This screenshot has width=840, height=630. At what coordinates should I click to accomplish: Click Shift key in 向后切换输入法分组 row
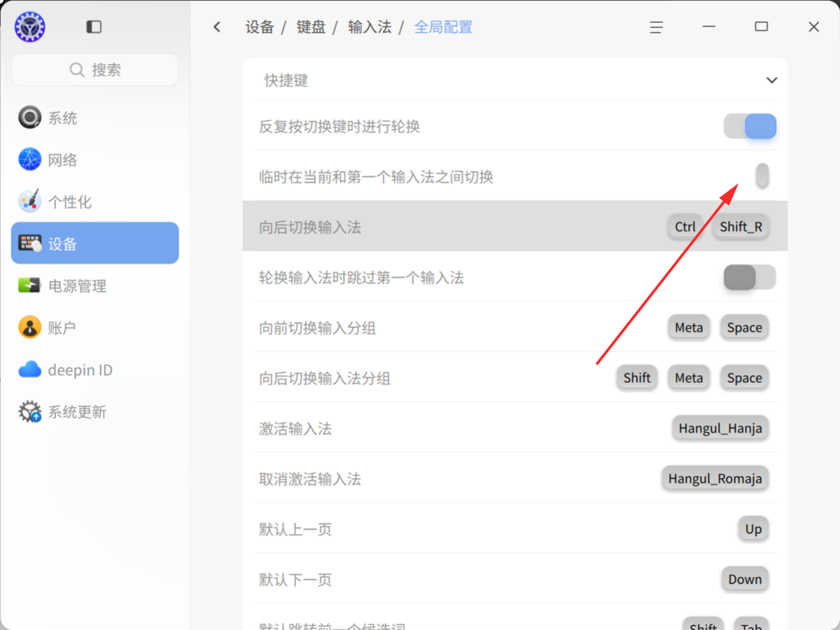(x=637, y=378)
